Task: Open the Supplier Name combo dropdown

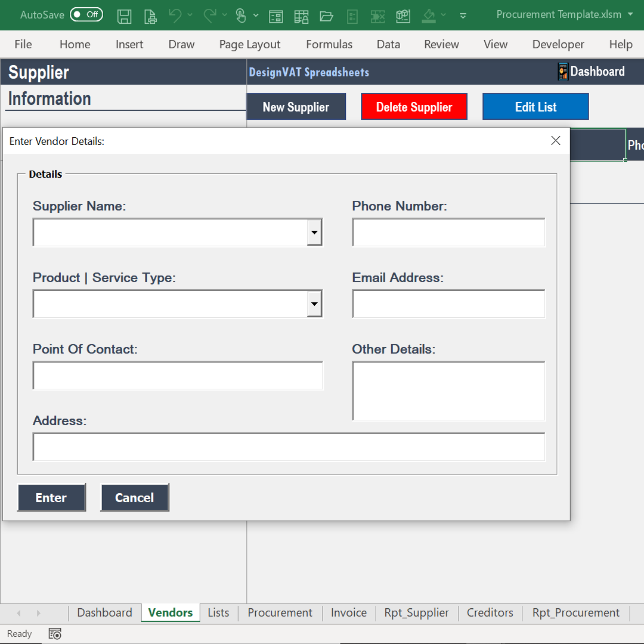Action: 314,232
